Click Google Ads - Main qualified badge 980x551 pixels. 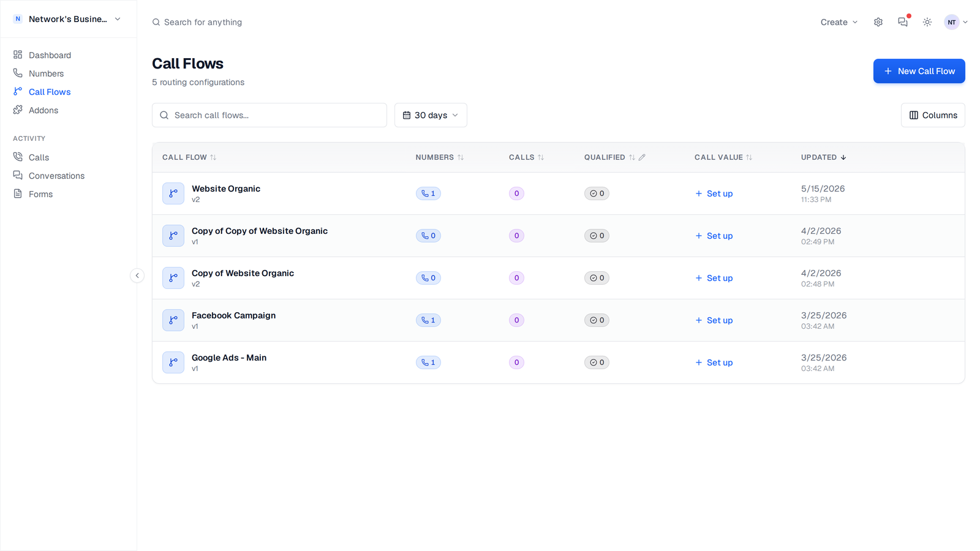coord(597,362)
